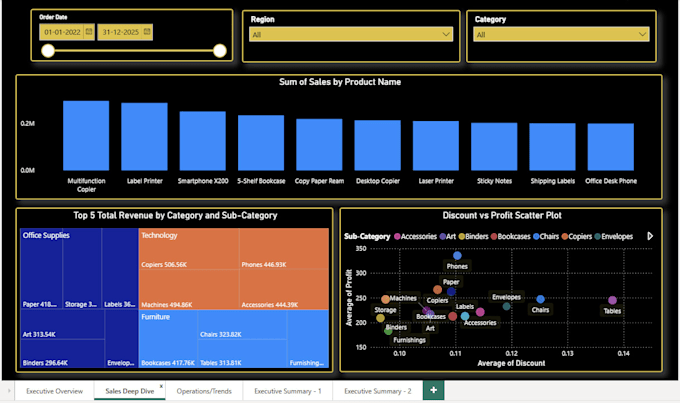Viewport: 680px width, 403px height.
Task: Select the Chairs legend marker
Action: [536, 236]
